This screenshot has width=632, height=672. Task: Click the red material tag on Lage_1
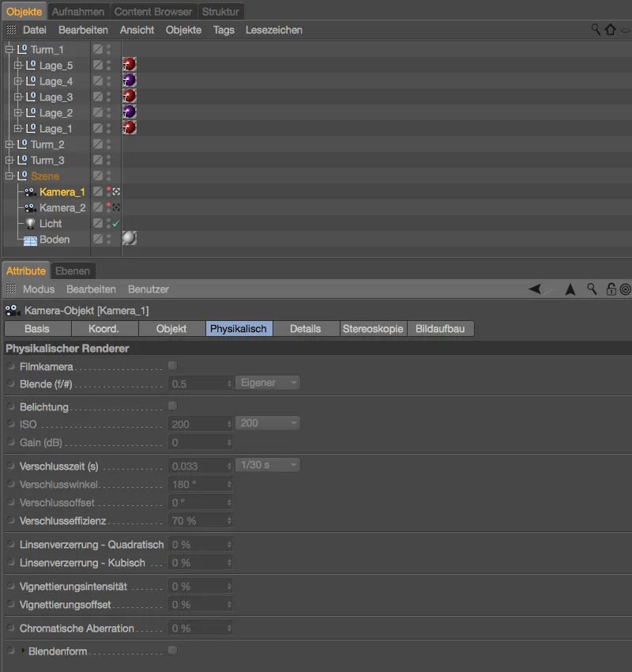point(130,128)
